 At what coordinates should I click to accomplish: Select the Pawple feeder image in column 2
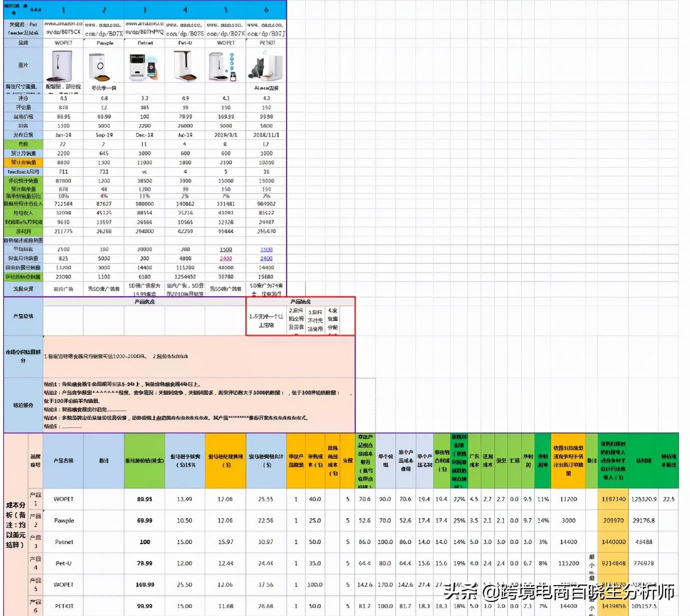99,67
